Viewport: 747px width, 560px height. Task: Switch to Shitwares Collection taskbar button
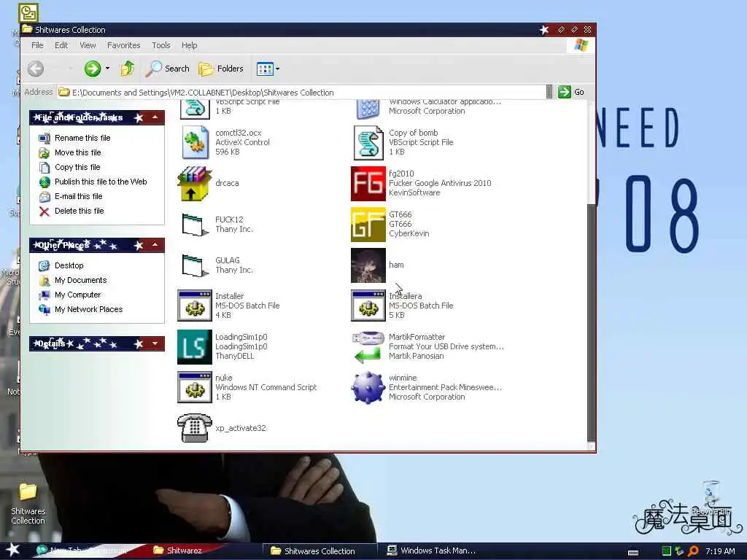320,551
